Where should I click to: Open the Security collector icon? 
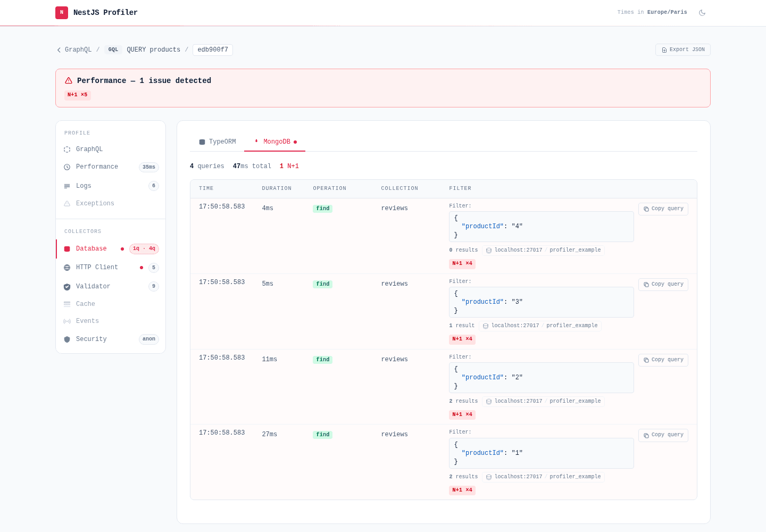coord(67,339)
